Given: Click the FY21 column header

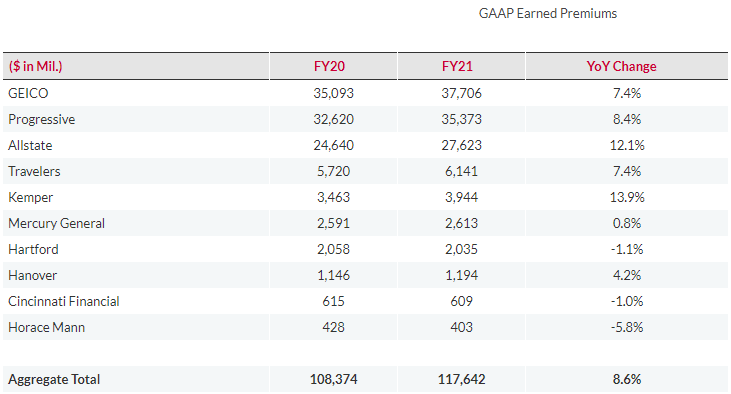Looking at the screenshot, I should (x=461, y=66).
